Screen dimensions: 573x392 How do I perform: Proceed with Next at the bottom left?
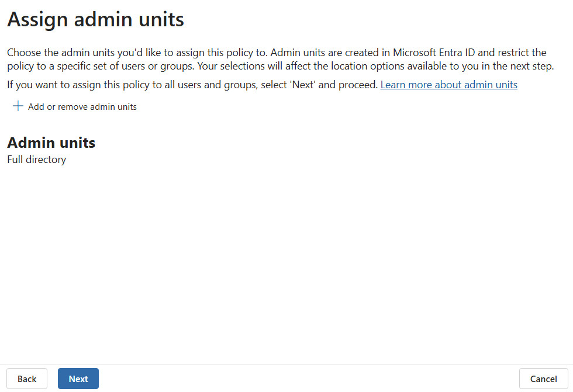pyautogui.click(x=78, y=379)
